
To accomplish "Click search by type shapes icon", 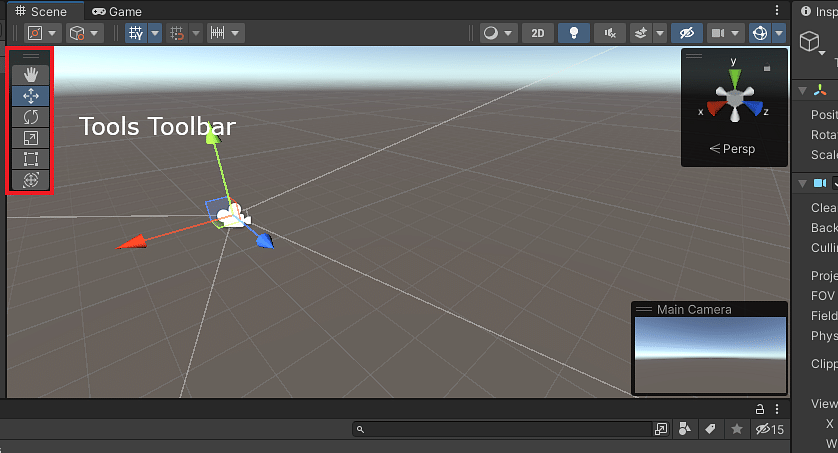I will pyautogui.click(x=685, y=428).
